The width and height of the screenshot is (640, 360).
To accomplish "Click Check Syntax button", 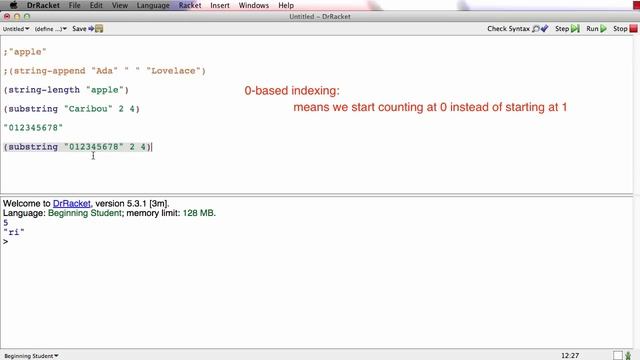I will click(517, 29).
